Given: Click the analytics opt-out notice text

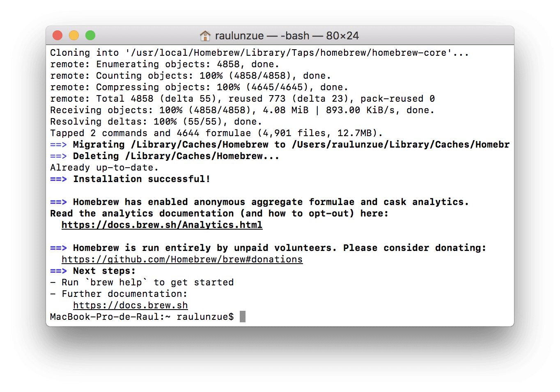Looking at the screenshot, I should pos(219,213).
